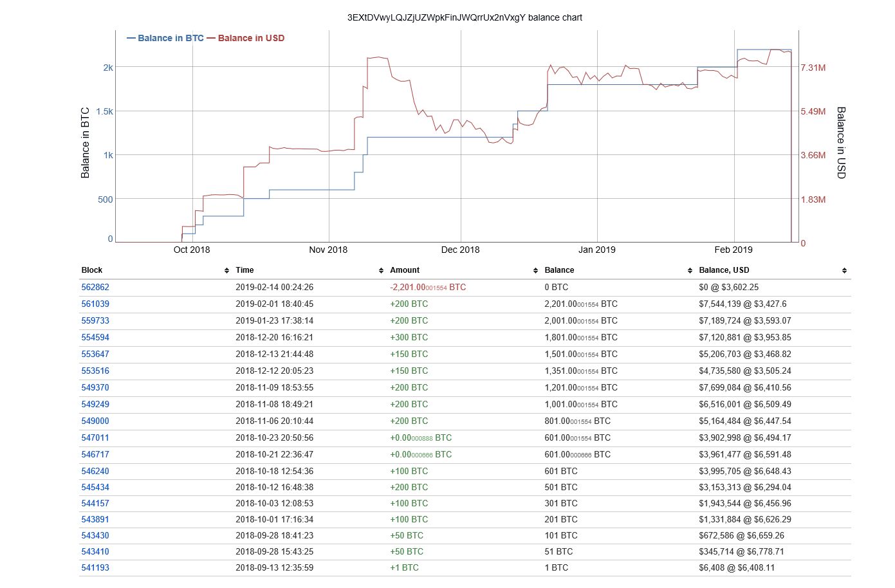The width and height of the screenshot is (895, 588).
Task: Click the 7.31M USD axis tick
Action: (x=813, y=68)
